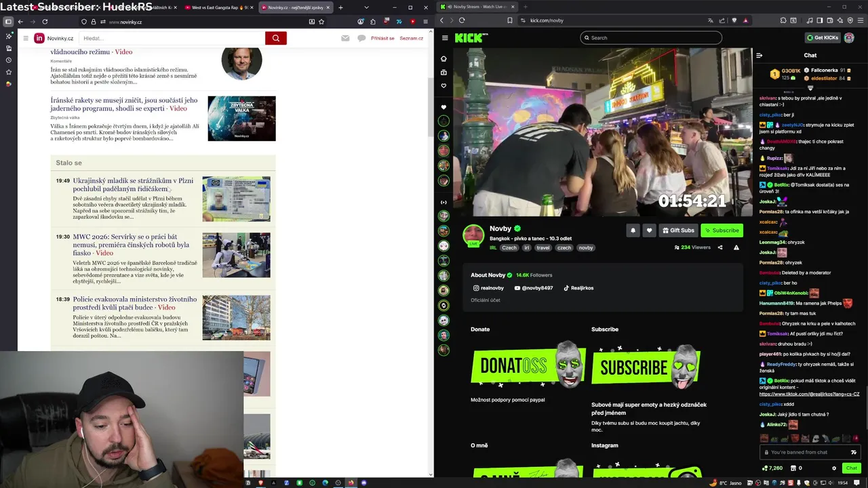868x488 pixels.
Task: Open MWC 2026 Servírky article headline
Action: coord(131,245)
